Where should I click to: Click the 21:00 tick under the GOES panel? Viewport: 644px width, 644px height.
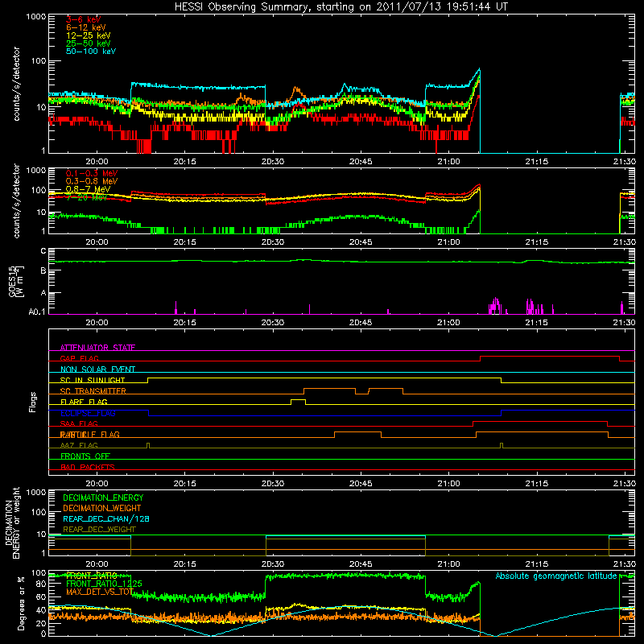448,323
